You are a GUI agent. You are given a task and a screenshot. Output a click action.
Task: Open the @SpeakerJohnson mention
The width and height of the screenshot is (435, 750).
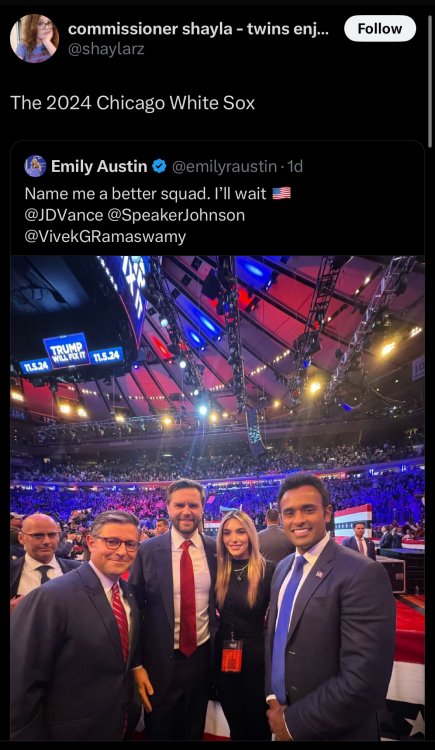[x=176, y=215]
